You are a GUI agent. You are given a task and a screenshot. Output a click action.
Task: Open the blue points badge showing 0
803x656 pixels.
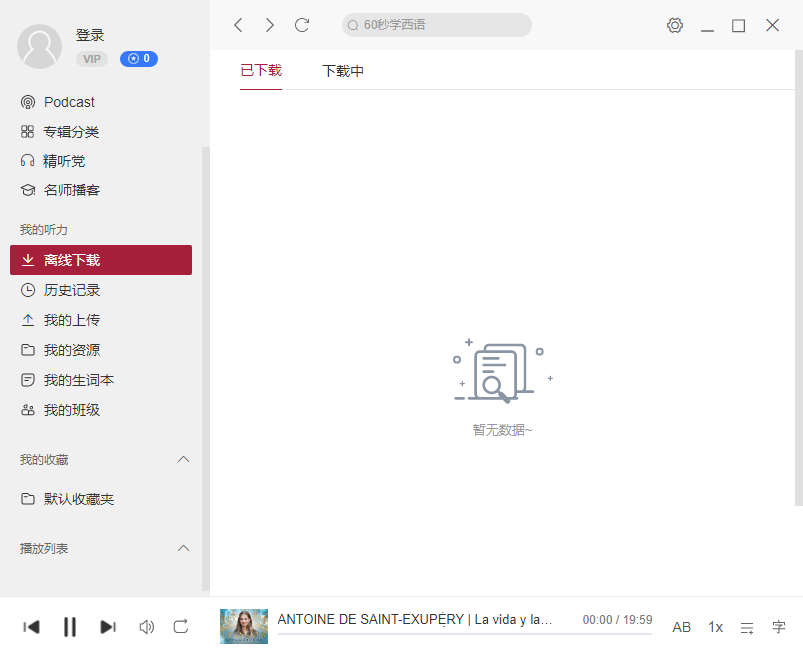coord(139,59)
